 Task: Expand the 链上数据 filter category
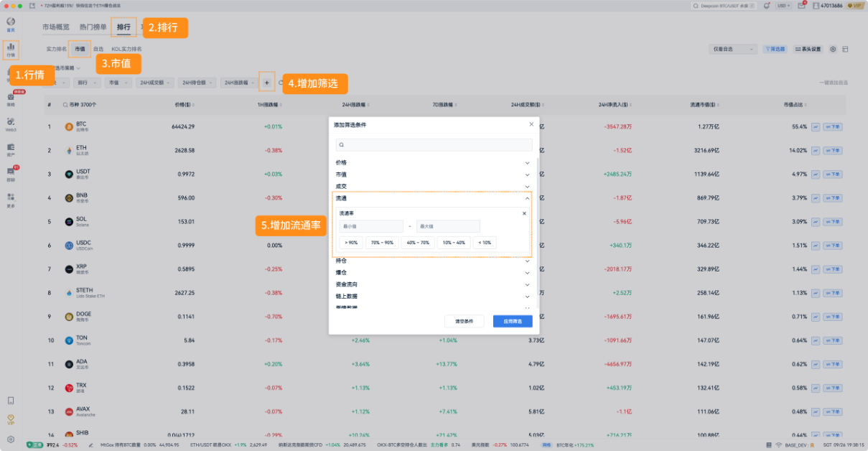pos(432,296)
